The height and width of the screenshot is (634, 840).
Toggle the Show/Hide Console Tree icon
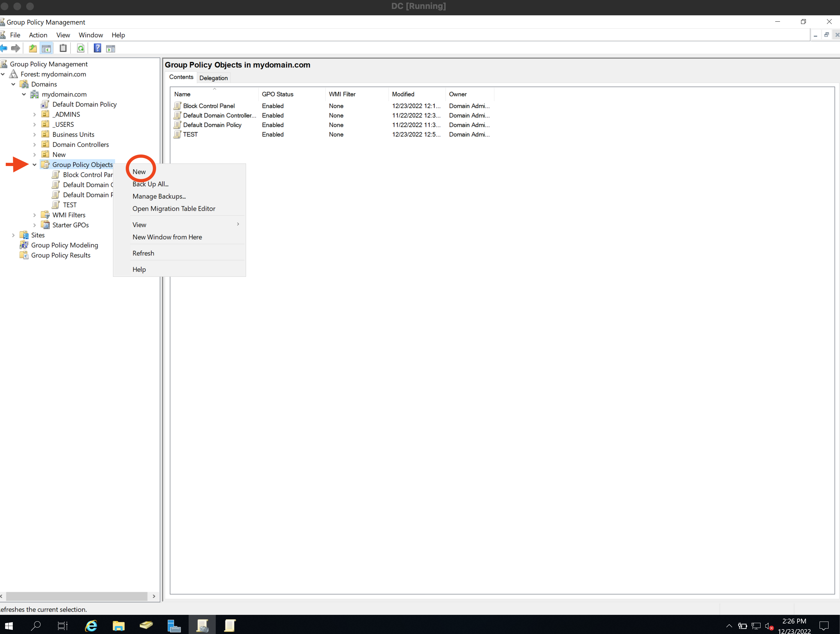(46, 48)
